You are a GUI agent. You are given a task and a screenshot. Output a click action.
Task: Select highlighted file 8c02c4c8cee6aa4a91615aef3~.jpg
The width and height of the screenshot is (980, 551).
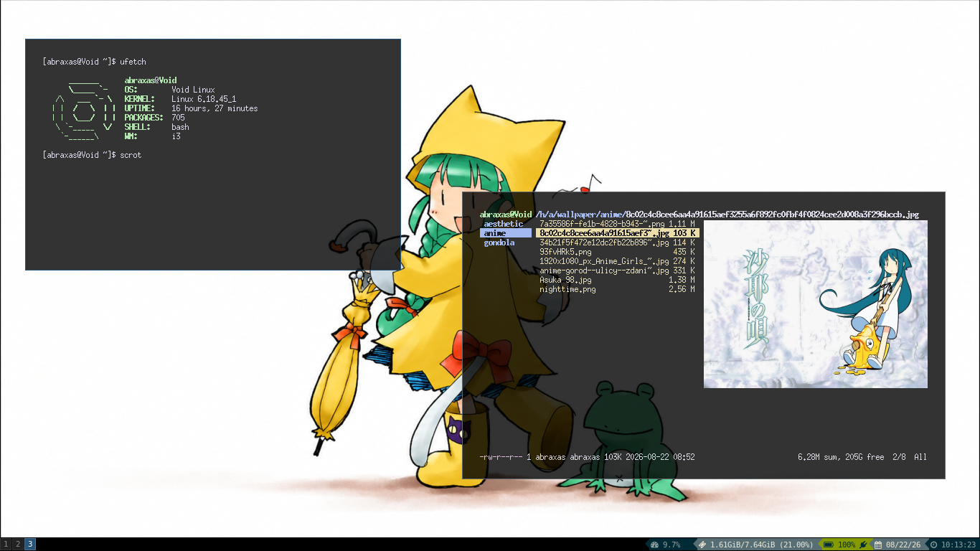point(617,233)
